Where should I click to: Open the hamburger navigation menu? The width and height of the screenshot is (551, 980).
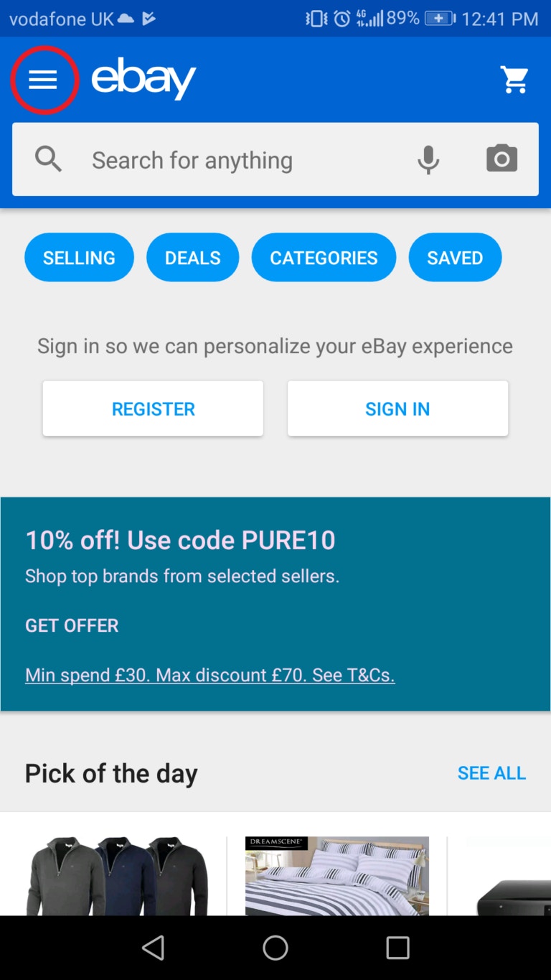click(43, 80)
